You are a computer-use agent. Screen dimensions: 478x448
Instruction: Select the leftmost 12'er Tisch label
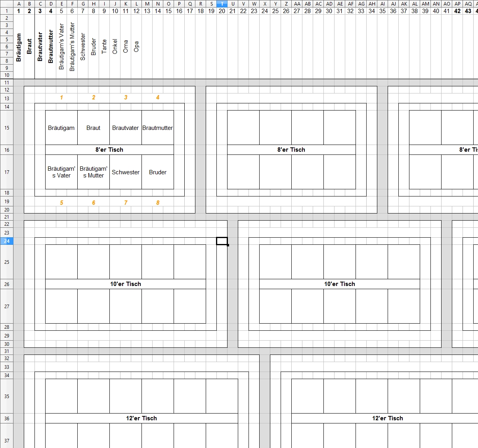pos(141,418)
